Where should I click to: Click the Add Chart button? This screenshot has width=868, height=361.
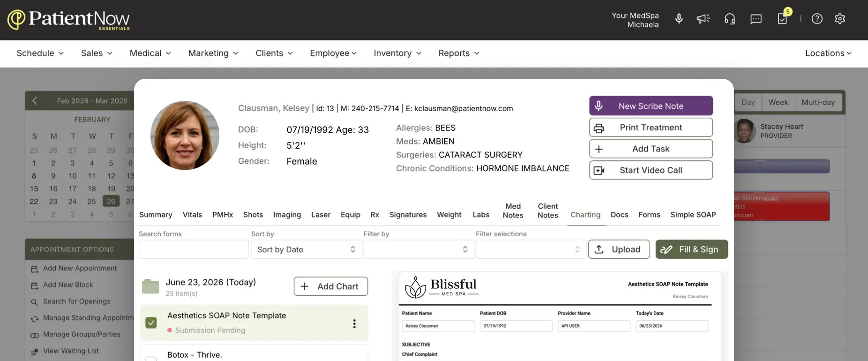pos(331,286)
